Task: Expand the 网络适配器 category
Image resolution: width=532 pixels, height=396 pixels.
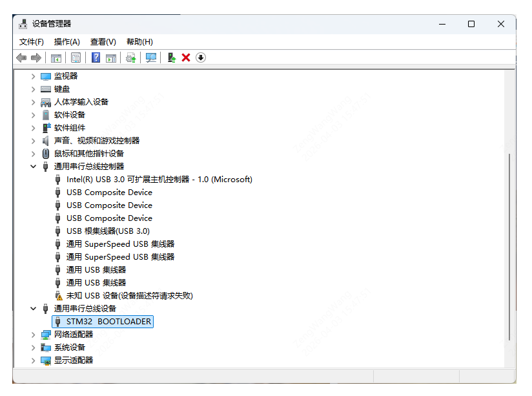Action: 33,334
